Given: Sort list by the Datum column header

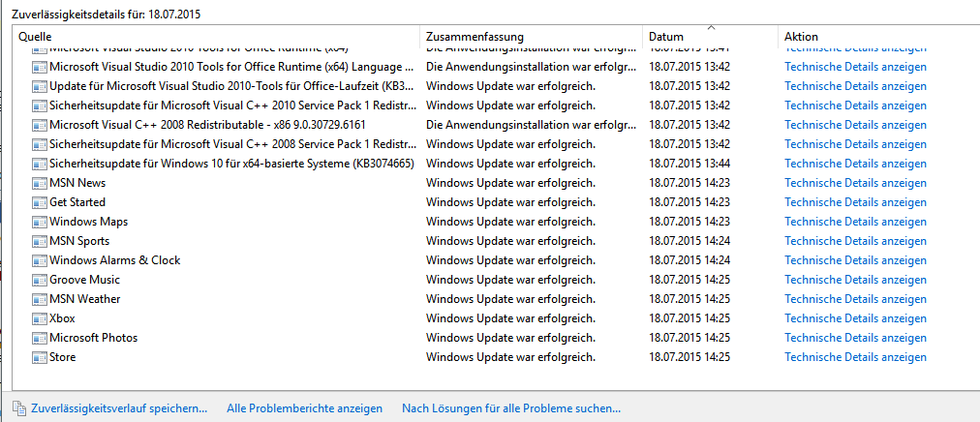Looking at the screenshot, I should tap(710, 37).
